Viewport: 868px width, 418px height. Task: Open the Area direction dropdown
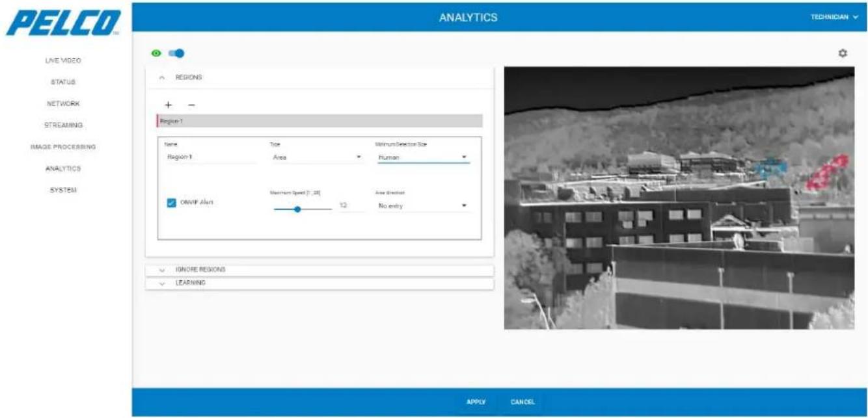pyautogui.click(x=423, y=205)
